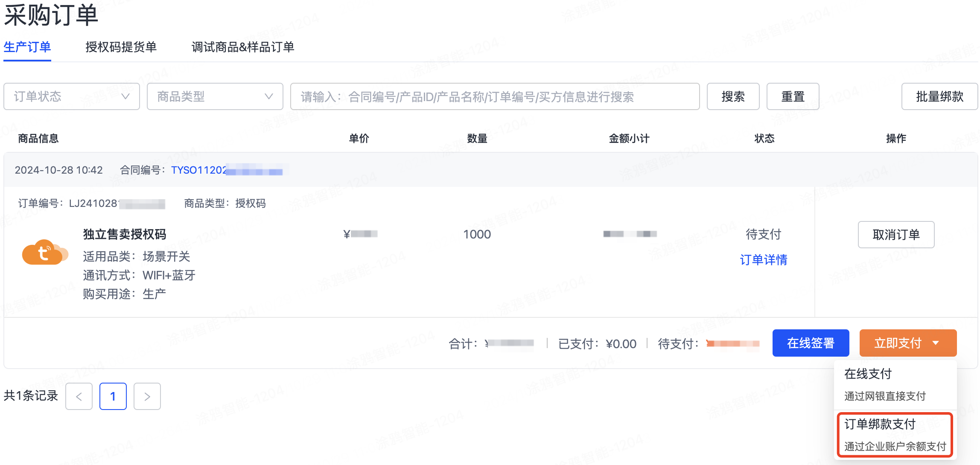The width and height of the screenshot is (980, 465).
Task: Switch to the 生产订单 tab
Action: tap(27, 47)
